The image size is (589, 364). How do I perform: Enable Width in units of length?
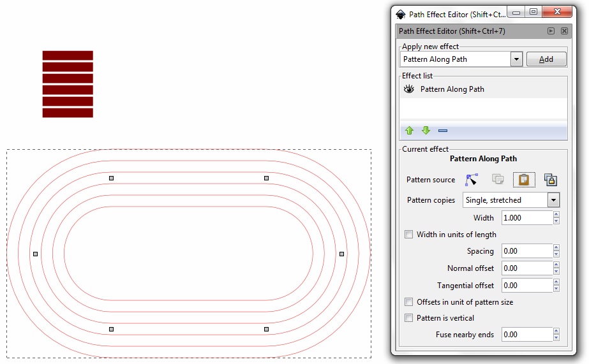pos(408,235)
